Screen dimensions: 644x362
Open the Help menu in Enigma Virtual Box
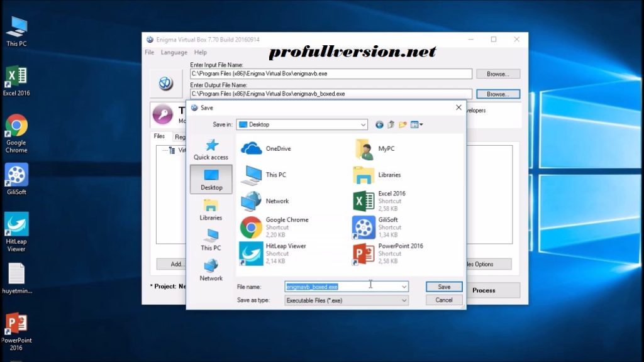pyautogui.click(x=200, y=53)
